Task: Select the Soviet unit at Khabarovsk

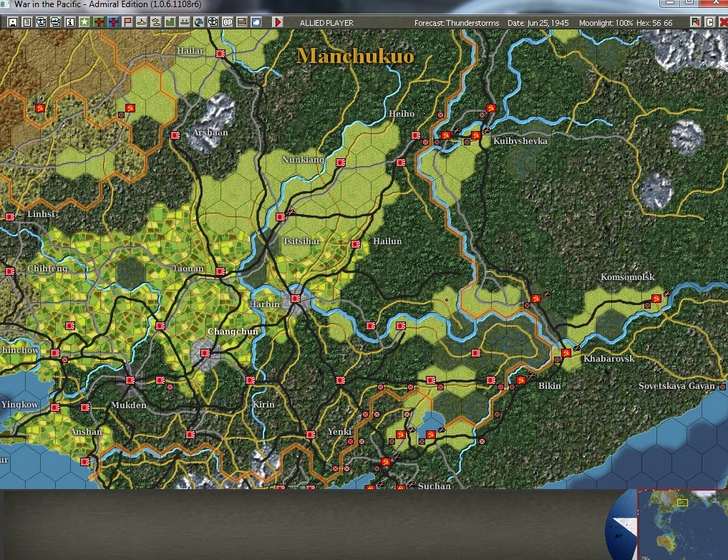Action: click(566, 353)
